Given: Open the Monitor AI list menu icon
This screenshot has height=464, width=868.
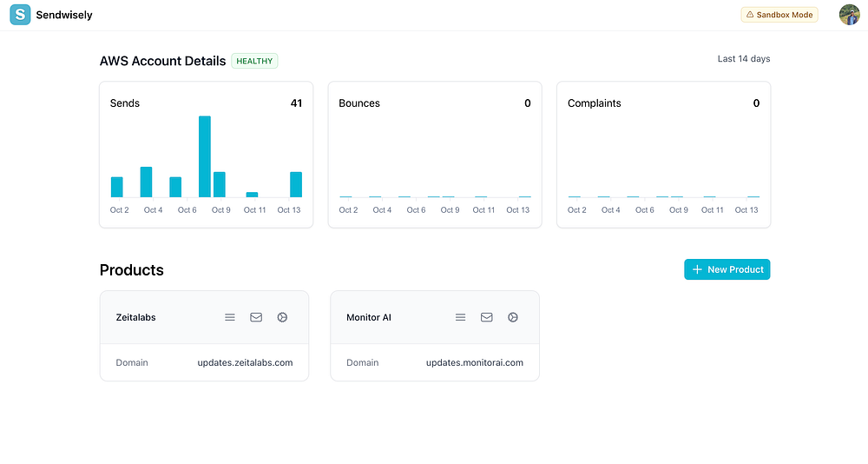Looking at the screenshot, I should pyautogui.click(x=461, y=317).
